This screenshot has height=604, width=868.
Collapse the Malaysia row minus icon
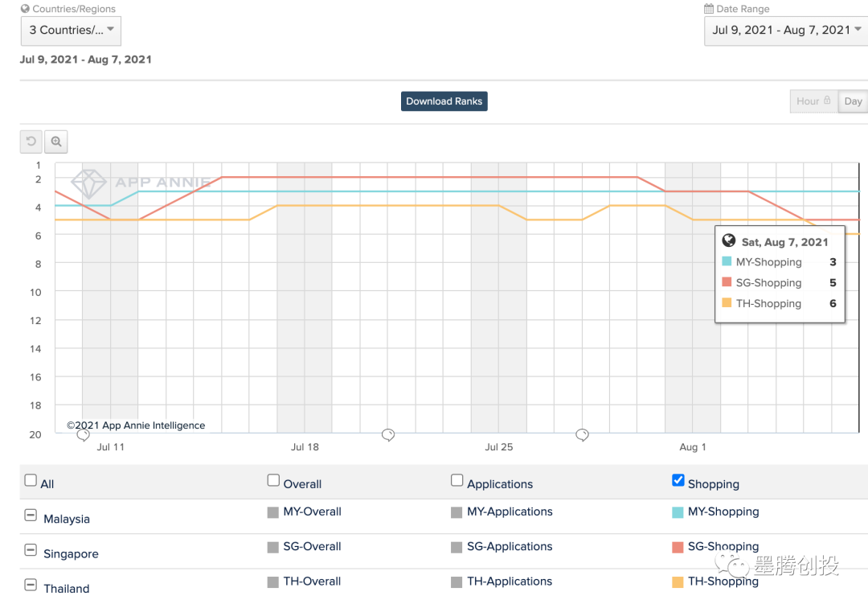tap(31, 516)
